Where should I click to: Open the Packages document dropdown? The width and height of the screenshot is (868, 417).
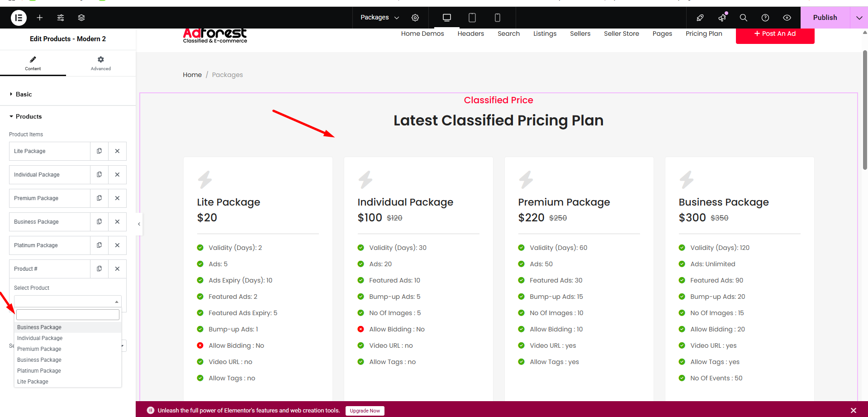(380, 18)
